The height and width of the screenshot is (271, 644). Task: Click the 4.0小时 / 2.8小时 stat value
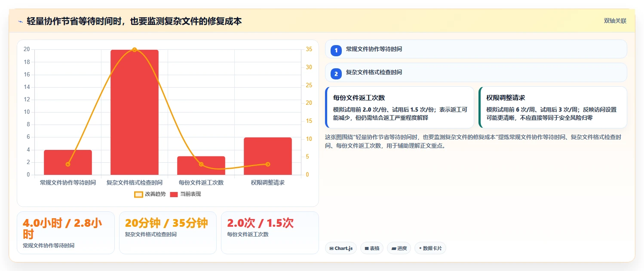pos(62,228)
